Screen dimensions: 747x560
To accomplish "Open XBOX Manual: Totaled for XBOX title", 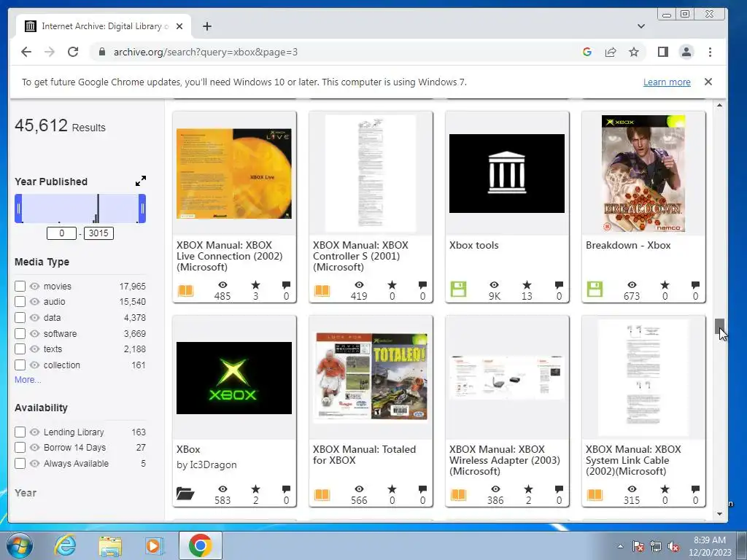I will click(x=364, y=455).
